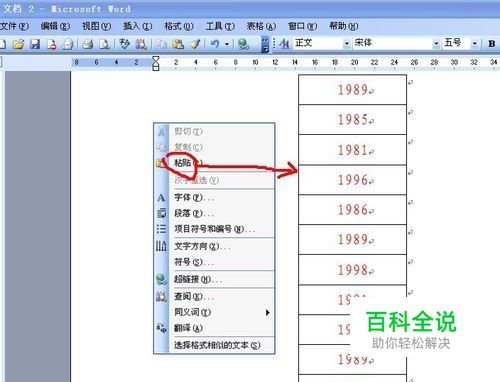Select the Format Painter brush icon
The image size is (500, 382).
pyautogui.click(x=195, y=44)
